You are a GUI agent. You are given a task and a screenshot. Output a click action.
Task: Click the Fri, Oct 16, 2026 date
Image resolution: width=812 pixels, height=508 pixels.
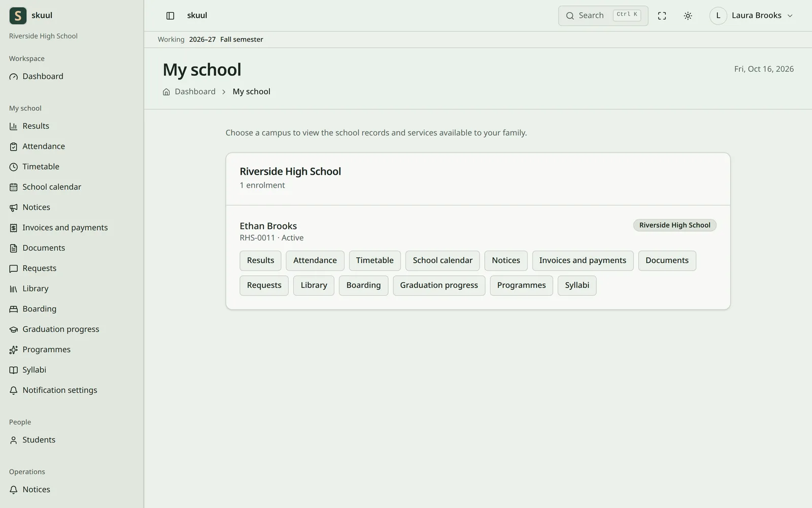[x=764, y=69]
